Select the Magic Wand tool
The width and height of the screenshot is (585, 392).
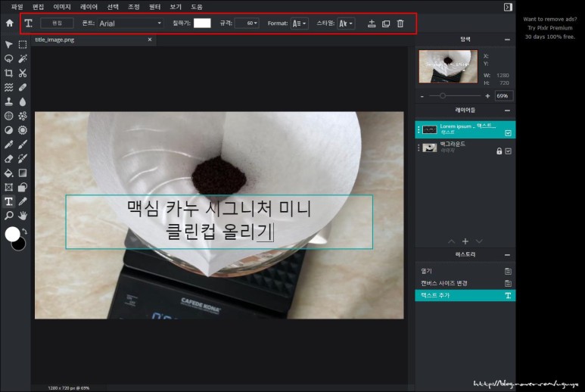coord(23,58)
